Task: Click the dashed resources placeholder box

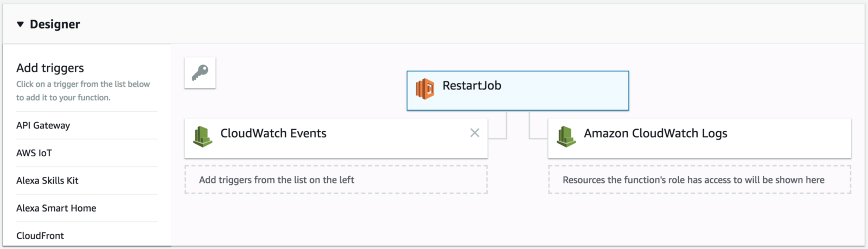Action: click(699, 180)
